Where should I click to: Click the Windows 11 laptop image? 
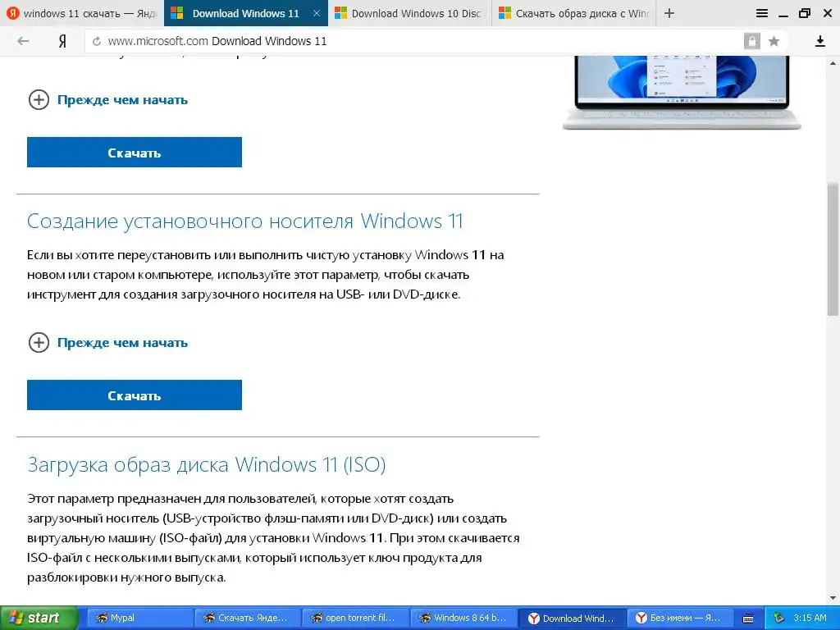(682, 92)
